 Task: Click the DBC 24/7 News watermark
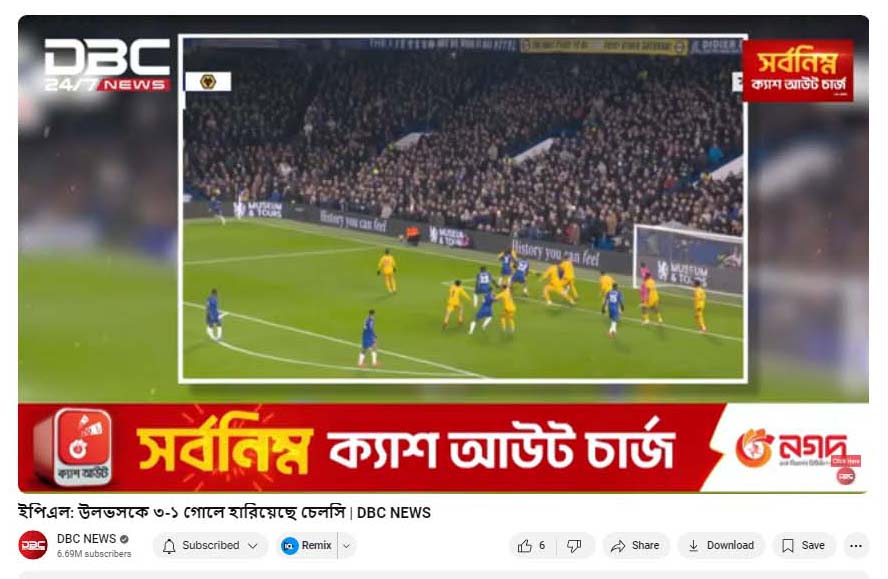(x=107, y=65)
